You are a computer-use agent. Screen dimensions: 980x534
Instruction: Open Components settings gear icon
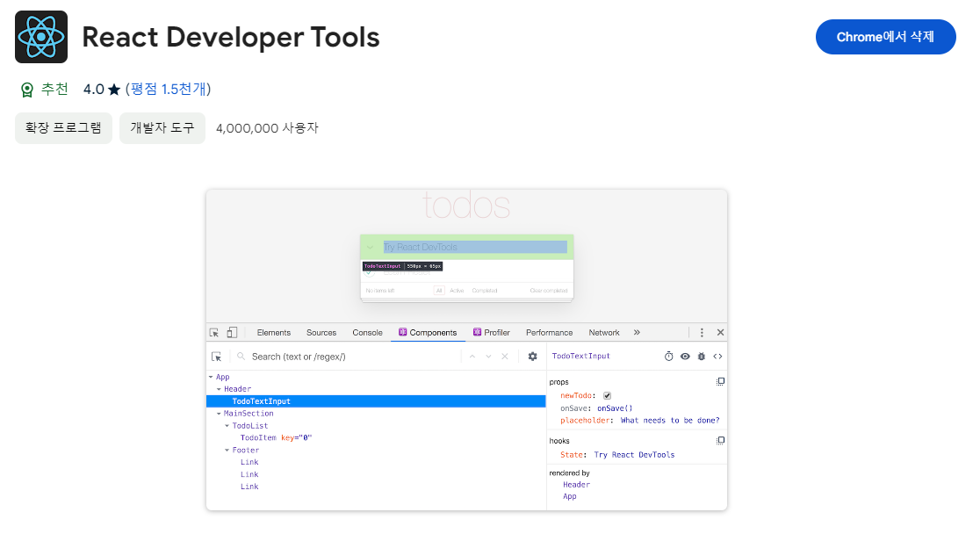point(532,357)
